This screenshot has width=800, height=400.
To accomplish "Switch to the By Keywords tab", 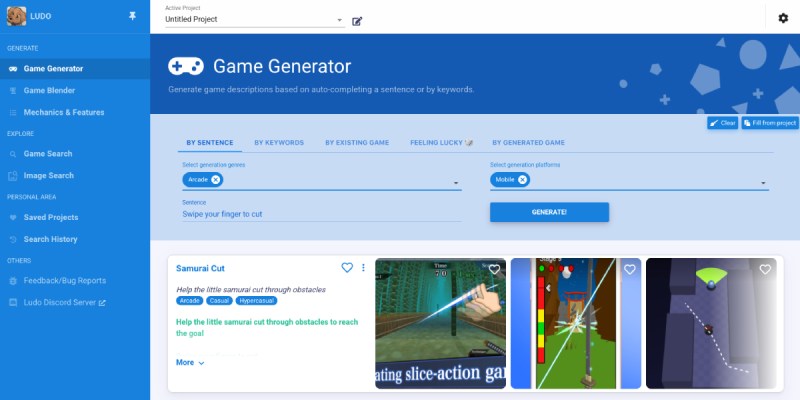I will (279, 143).
